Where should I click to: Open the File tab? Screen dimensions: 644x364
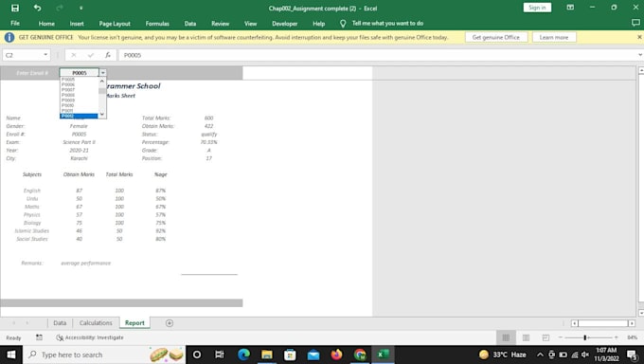tap(15, 24)
